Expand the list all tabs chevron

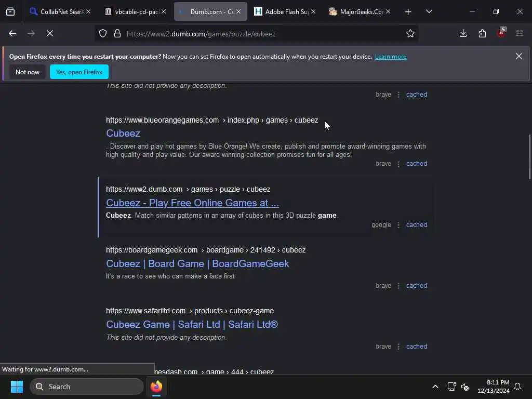click(x=429, y=12)
